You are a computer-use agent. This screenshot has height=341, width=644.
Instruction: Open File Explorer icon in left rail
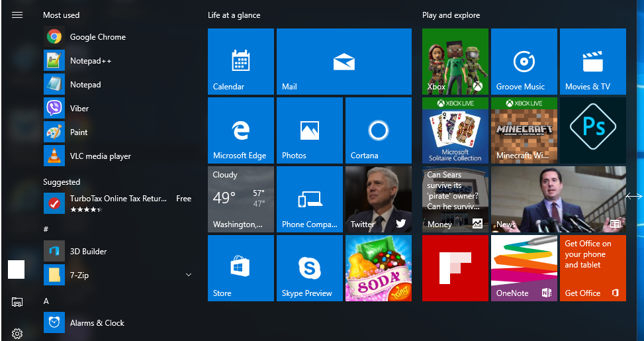[17, 302]
